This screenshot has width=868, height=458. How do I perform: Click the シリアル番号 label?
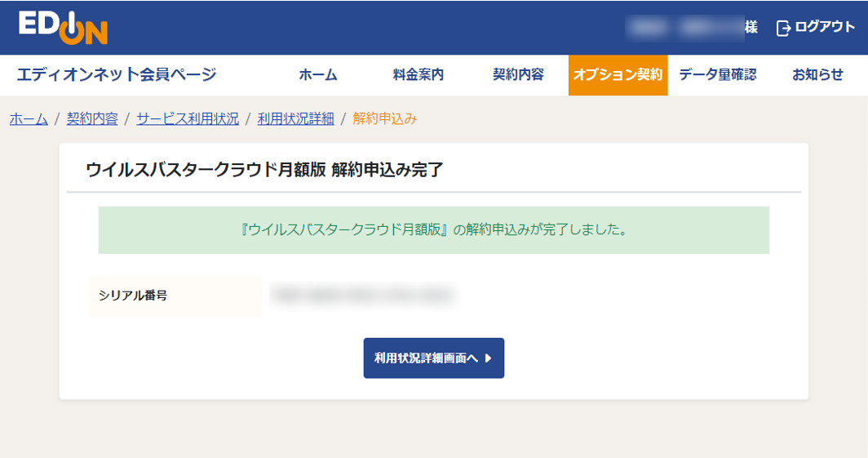(x=133, y=296)
